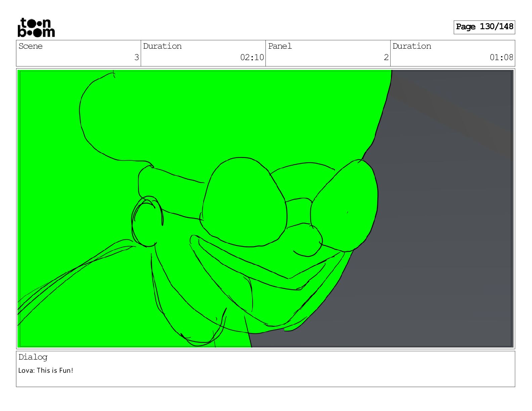Select the Dialog heading
The height and width of the screenshot is (411, 532).
33,357
